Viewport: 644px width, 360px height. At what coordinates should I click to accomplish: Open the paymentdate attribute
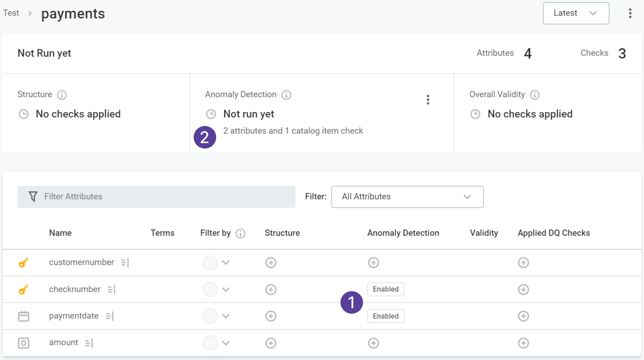tap(74, 316)
